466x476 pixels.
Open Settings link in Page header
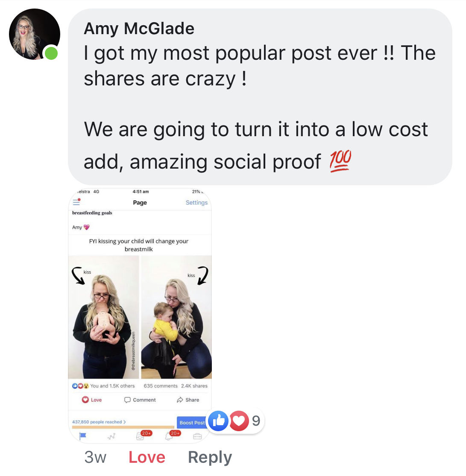[196, 202]
